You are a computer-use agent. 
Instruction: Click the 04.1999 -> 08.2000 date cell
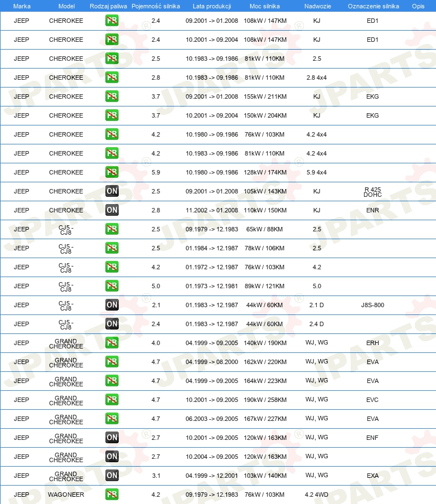click(212, 362)
